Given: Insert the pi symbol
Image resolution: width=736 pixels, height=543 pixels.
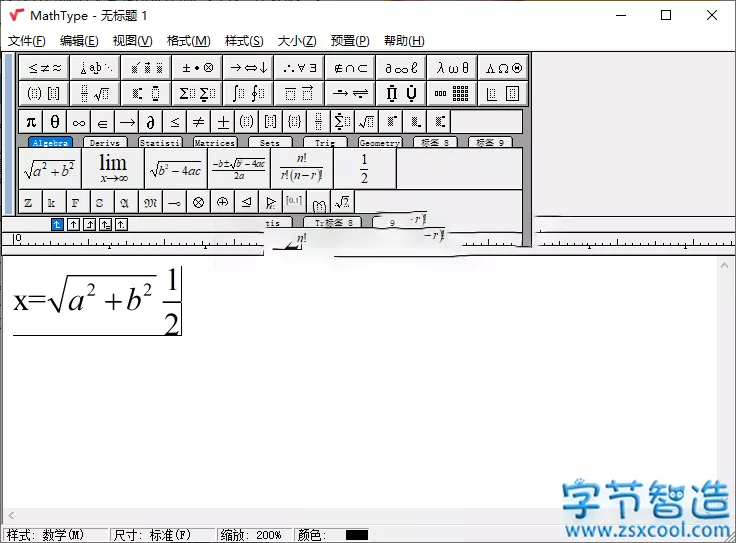Looking at the screenshot, I should click(x=31, y=122).
